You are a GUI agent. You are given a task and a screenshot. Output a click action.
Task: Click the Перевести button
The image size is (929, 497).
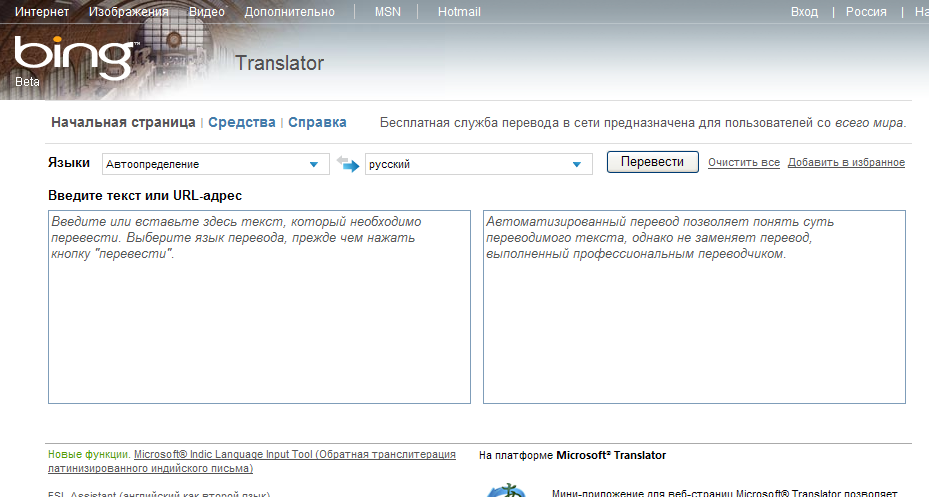tap(652, 162)
